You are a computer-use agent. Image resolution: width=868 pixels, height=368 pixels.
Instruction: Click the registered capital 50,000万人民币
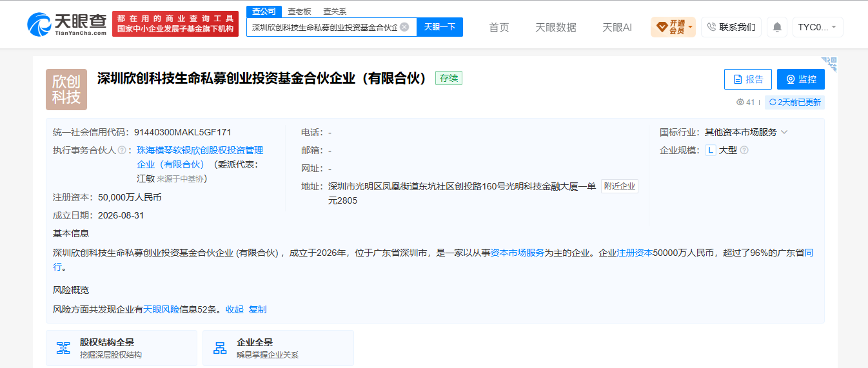(x=130, y=197)
